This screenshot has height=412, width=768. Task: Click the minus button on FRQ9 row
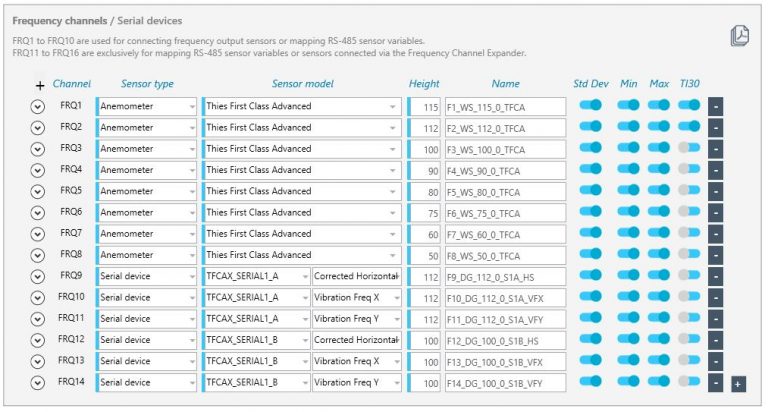pyautogui.click(x=716, y=276)
